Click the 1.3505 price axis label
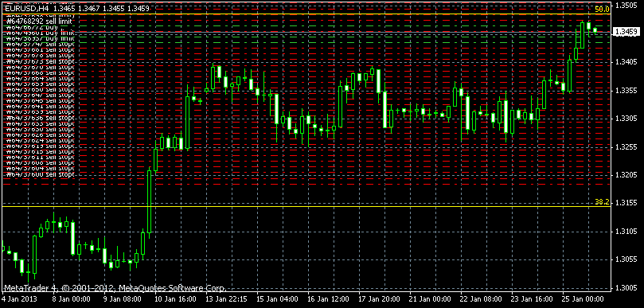The image size is (644, 308). 627,6
